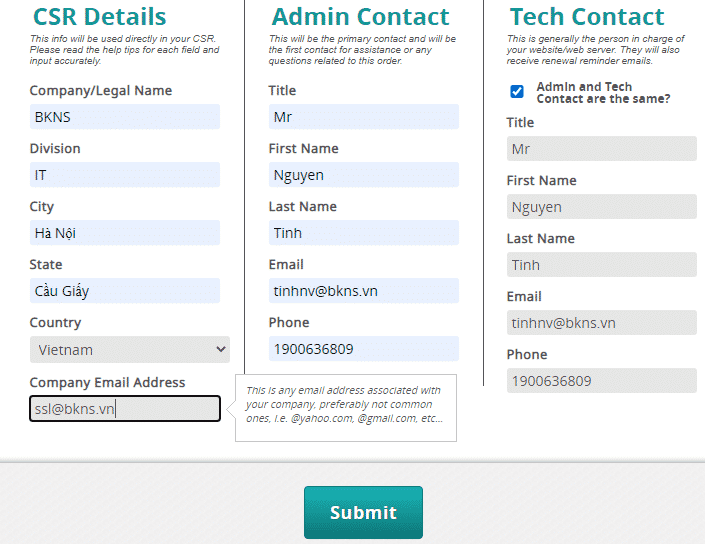Focus the Company/Legal Name field
Image resolution: width=705 pixels, height=544 pixels.
coord(125,117)
